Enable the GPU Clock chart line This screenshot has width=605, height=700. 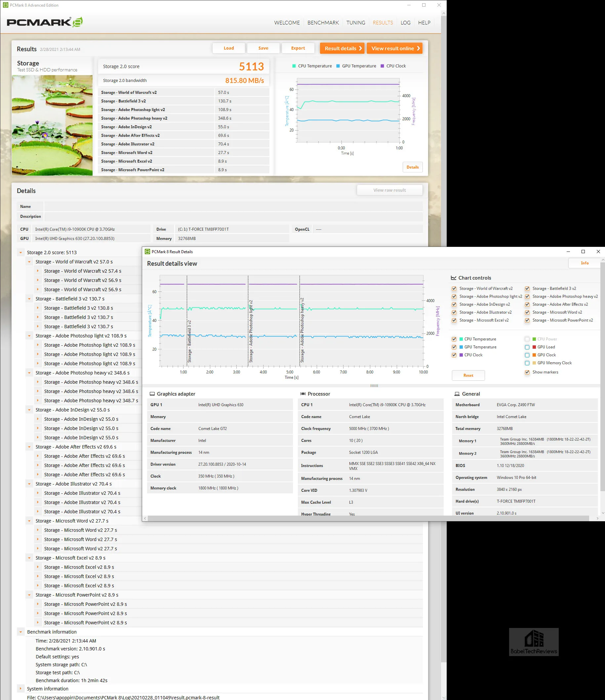pos(527,355)
